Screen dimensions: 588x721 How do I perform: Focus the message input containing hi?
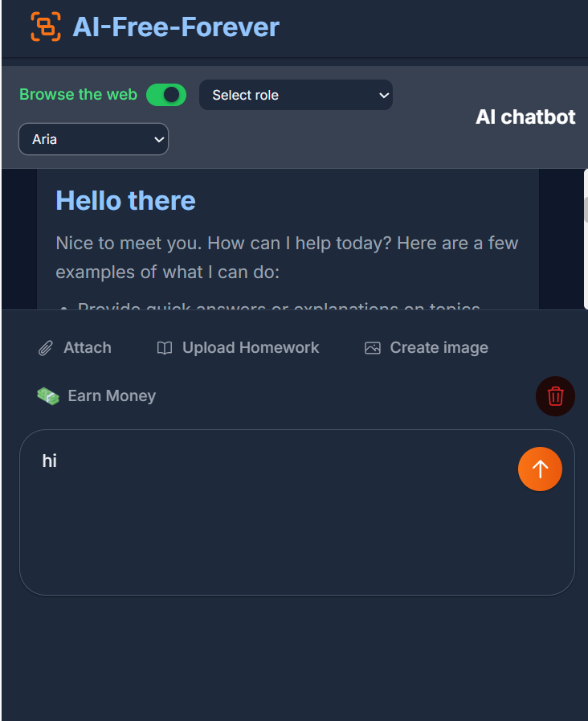tap(296, 512)
